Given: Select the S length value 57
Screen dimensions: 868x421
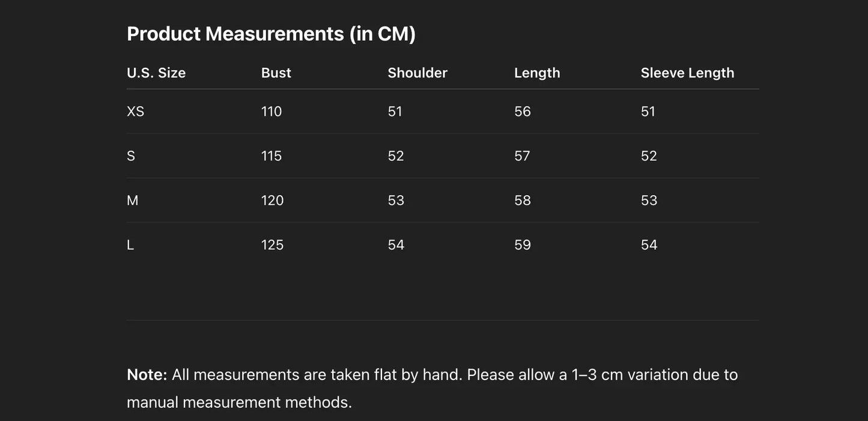Looking at the screenshot, I should click(x=523, y=156).
